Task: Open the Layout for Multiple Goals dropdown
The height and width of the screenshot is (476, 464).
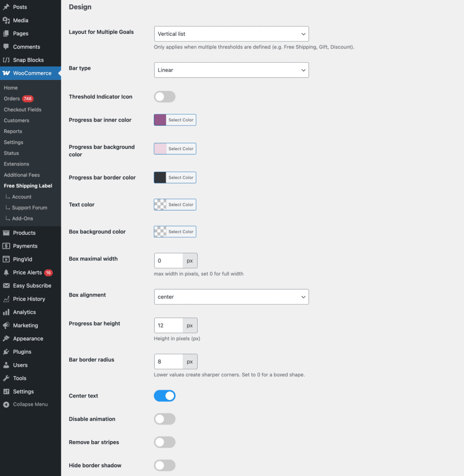Action: coord(231,34)
